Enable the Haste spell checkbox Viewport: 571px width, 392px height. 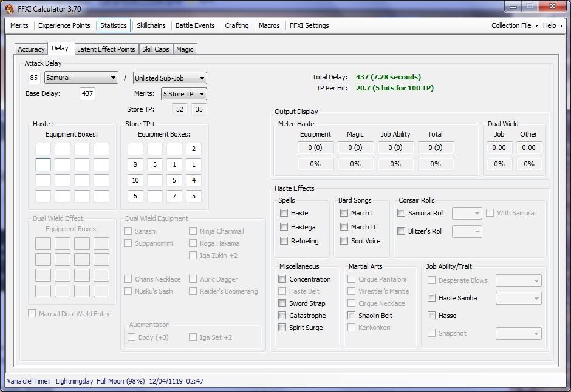(x=284, y=213)
